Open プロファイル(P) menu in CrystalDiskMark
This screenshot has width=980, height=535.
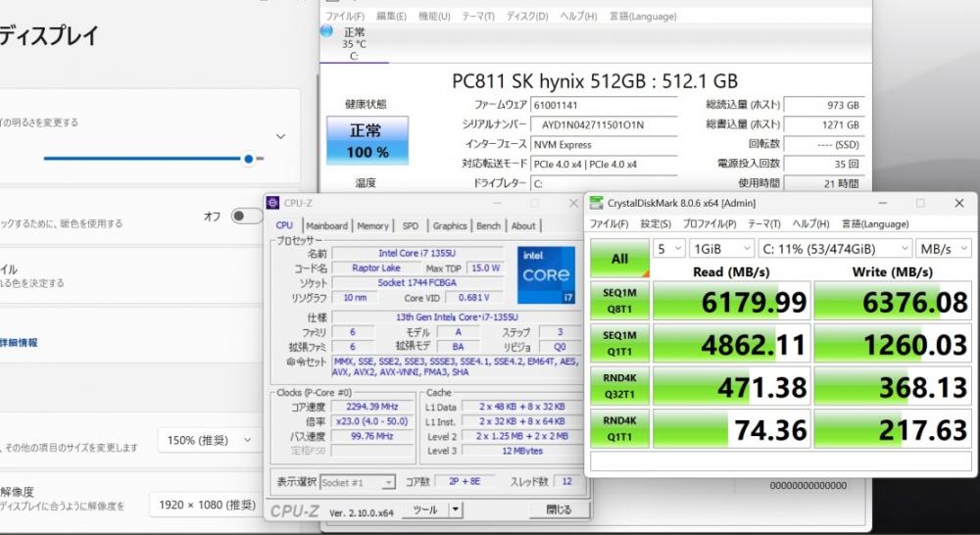click(710, 223)
